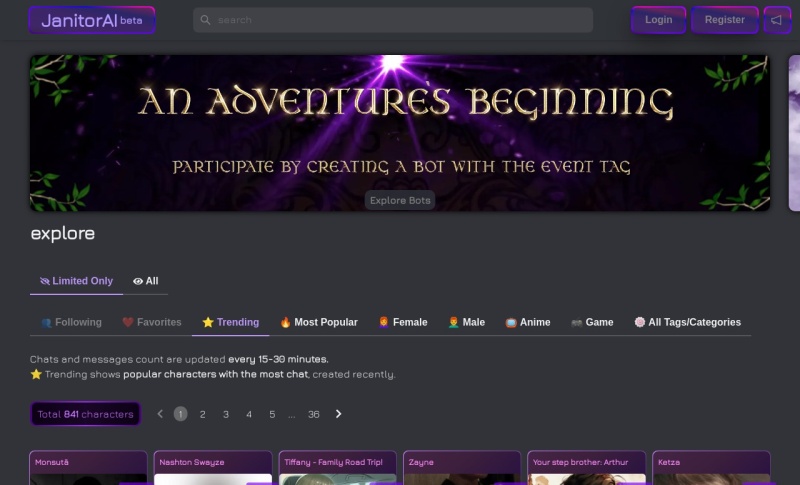Toggle Limited Only content filter
The width and height of the screenshot is (800, 485).
pyautogui.click(x=77, y=281)
